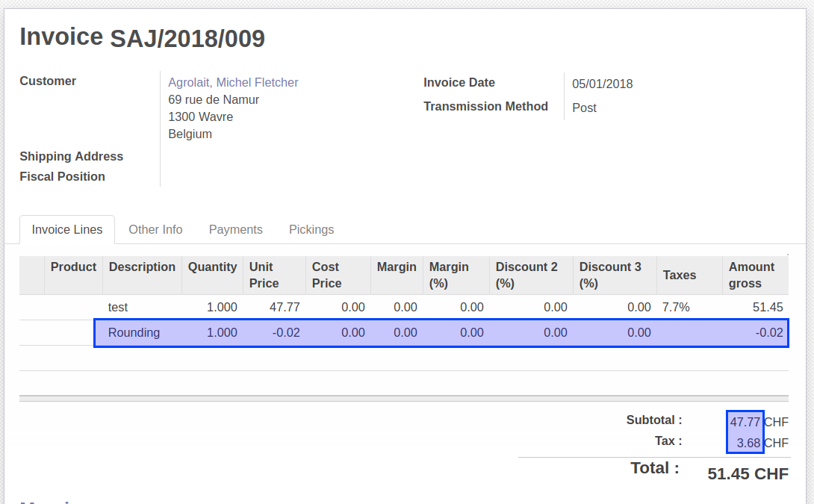Open customer record Agrolait, Michel Fletcher
The width and height of the screenshot is (814, 504).
tap(233, 82)
